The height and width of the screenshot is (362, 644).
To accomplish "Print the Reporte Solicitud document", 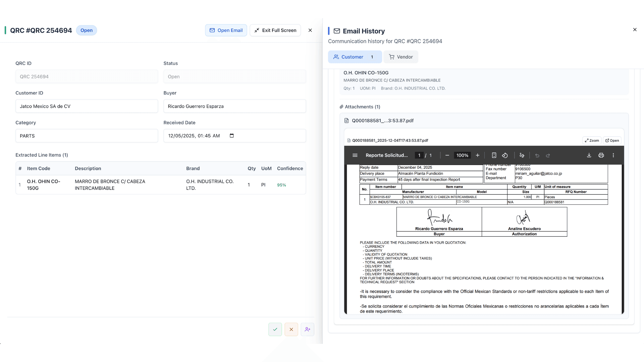I will [x=601, y=155].
